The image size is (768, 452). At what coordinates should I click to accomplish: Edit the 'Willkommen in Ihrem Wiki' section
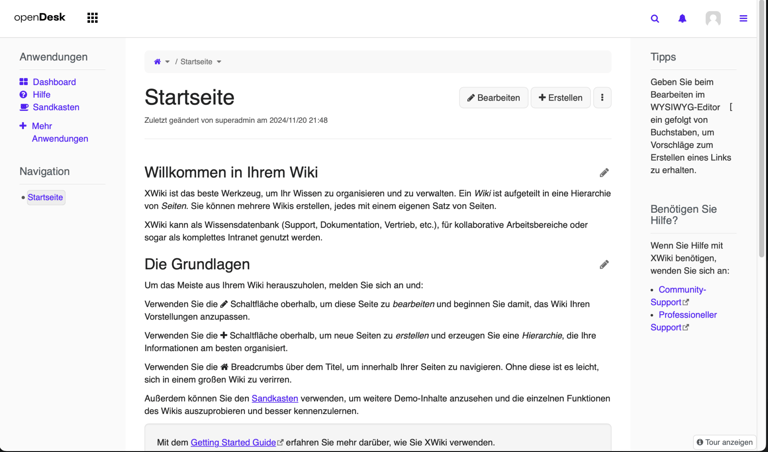point(604,172)
